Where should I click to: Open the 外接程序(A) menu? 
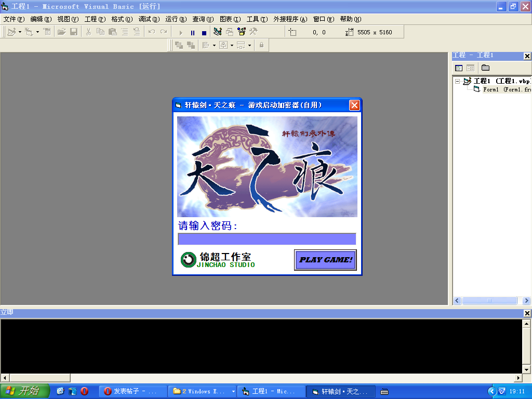click(290, 19)
